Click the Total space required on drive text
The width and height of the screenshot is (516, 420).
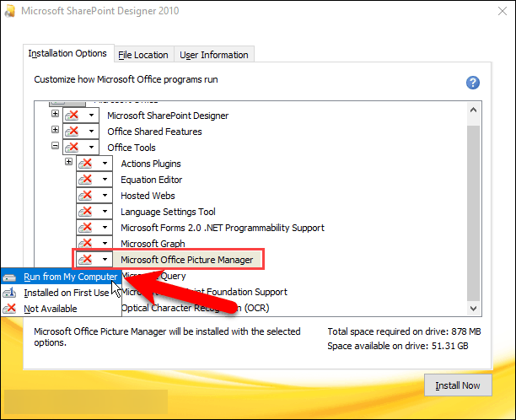click(x=404, y=331)
